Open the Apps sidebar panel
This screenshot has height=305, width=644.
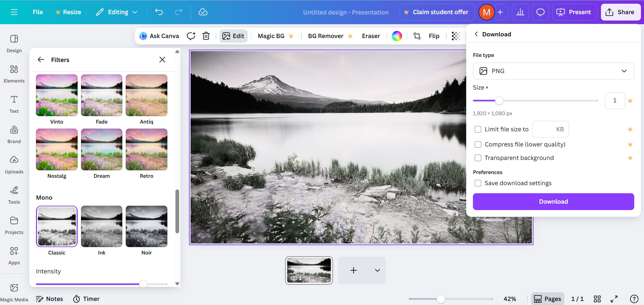(x=14, y=256)
